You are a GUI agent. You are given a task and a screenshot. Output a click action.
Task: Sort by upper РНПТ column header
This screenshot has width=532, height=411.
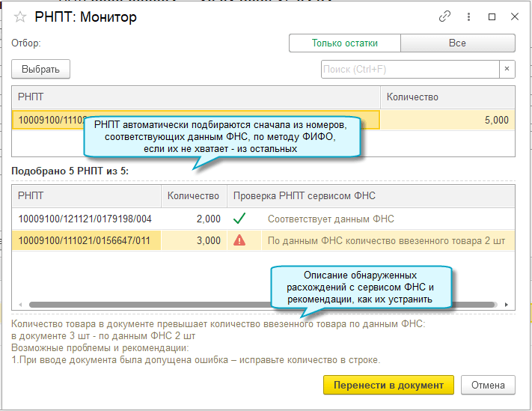195,97
